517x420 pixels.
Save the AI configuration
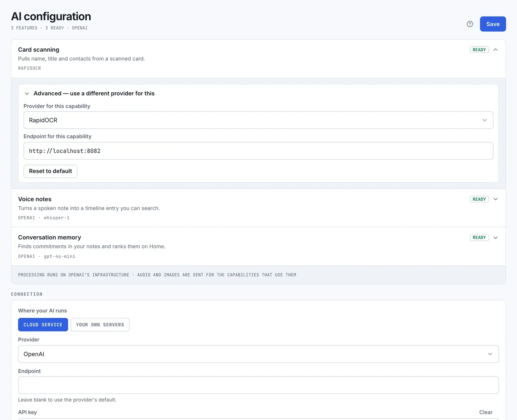point(493,24)
